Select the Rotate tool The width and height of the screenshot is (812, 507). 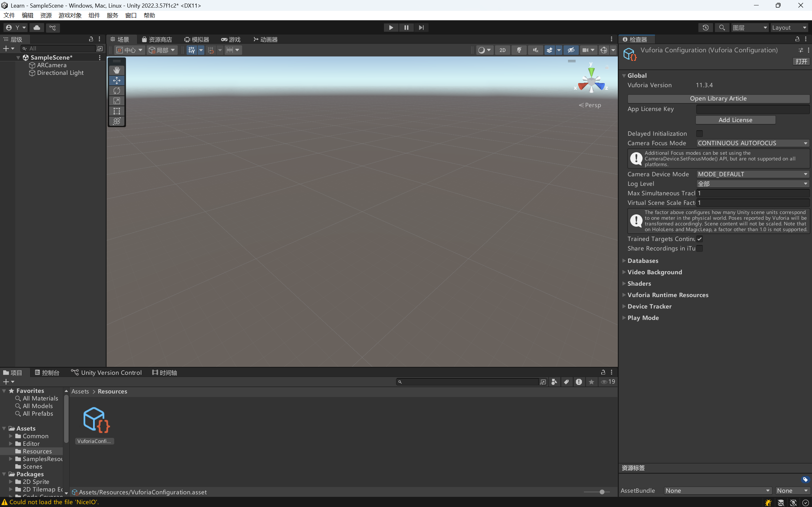[116, 91]
